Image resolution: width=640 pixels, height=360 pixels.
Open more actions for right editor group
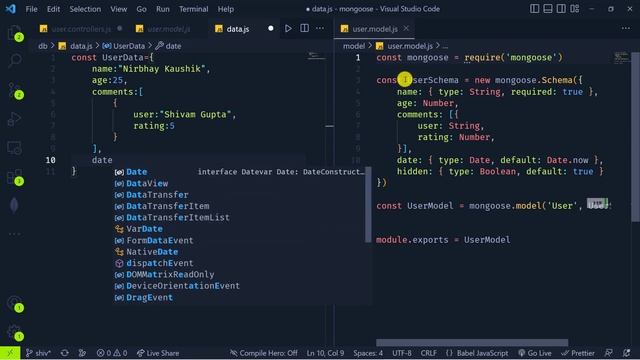pos(626,29)
